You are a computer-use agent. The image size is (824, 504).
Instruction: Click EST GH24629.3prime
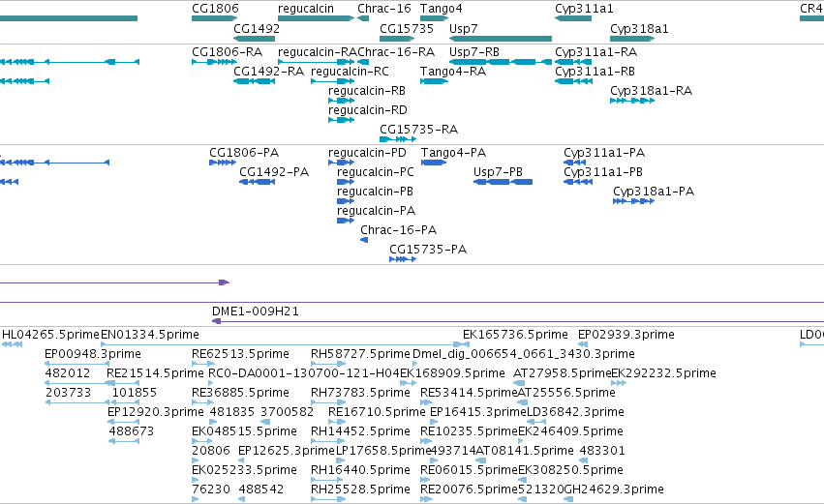570,499
